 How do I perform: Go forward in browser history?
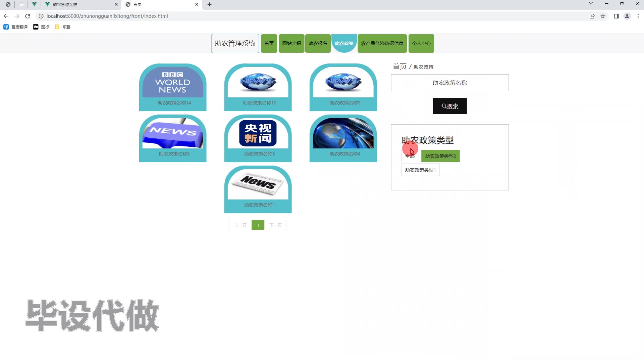coord(17,16)
